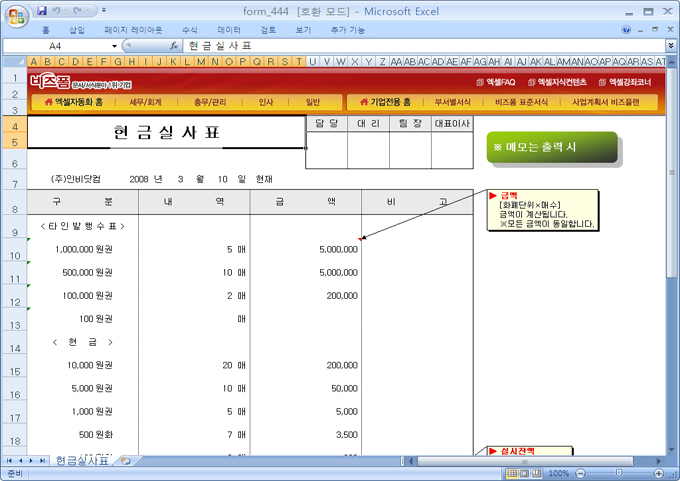Click the zoom in plus button
The width and height of the screenshot is (680, 481).
pyautogui.click(x=656, y=473)
